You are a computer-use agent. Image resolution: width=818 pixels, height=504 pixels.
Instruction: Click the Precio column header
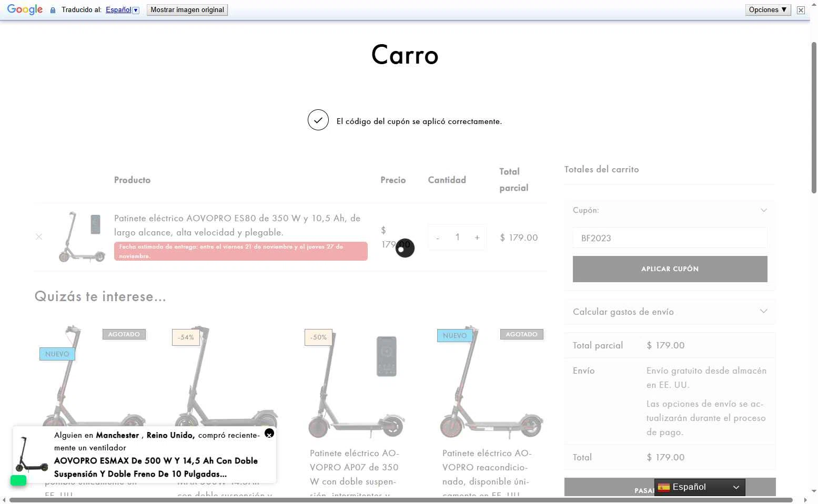coord(393,180)
